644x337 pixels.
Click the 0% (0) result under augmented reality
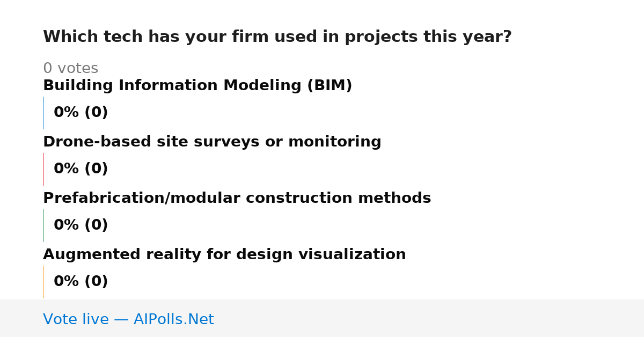pos(80,282)
